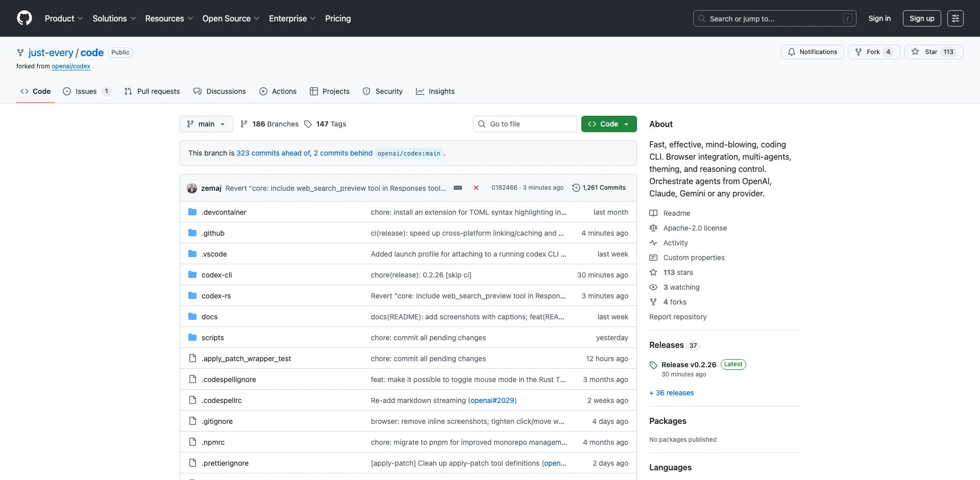Star the just-every/code repository
Screen dimensions: 980x480
coord(933,52)
